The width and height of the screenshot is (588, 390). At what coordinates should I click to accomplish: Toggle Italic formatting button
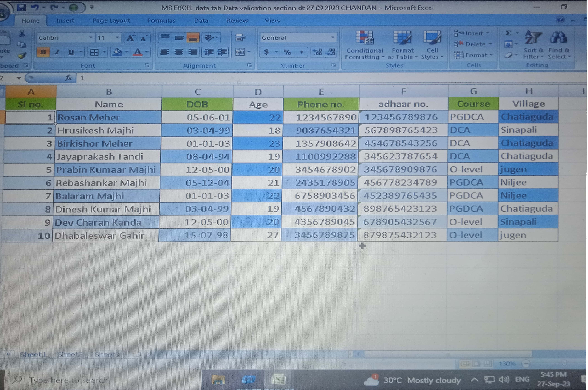tap(57, 52)
